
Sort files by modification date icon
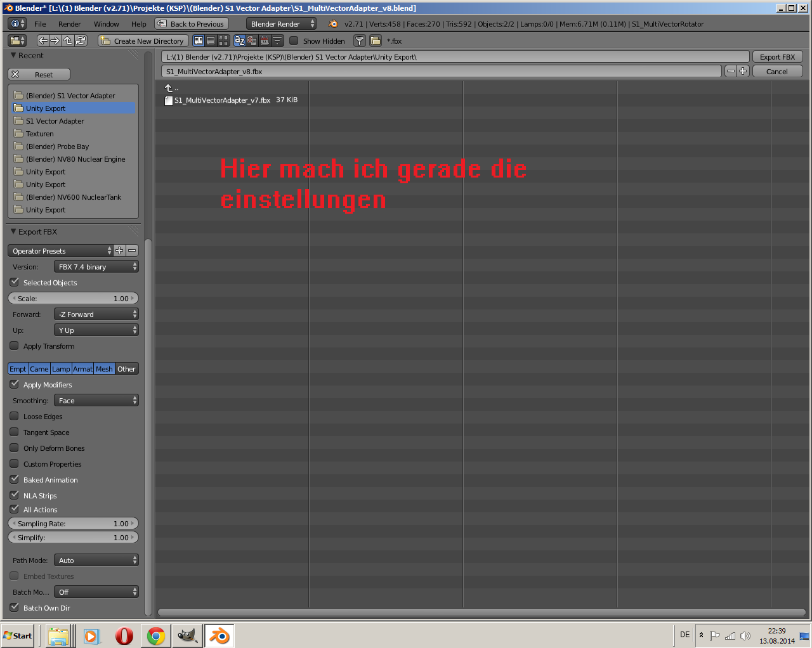pyautogui.click(x=265, y=41)
